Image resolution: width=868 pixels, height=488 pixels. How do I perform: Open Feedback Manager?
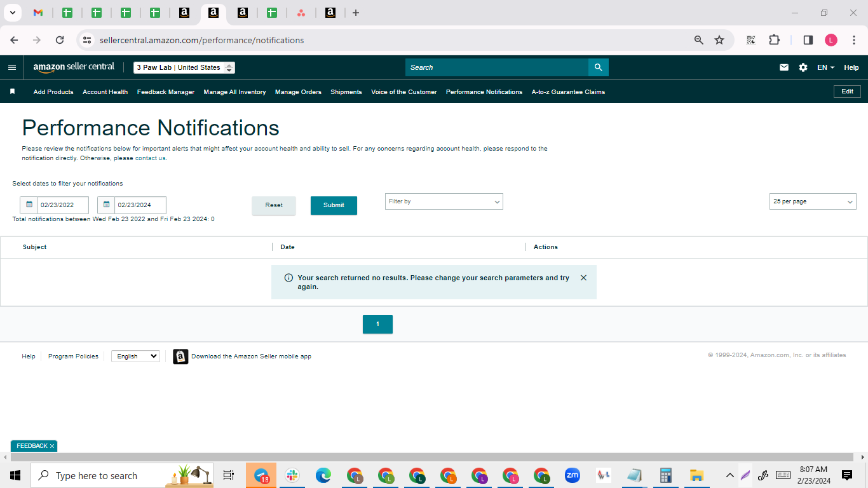(166, 91)
